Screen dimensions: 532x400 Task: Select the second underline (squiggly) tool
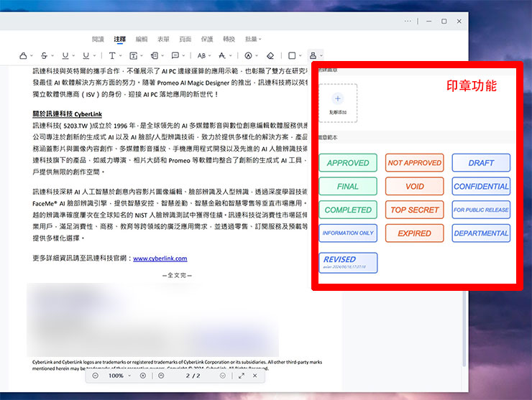coord(86,55)
